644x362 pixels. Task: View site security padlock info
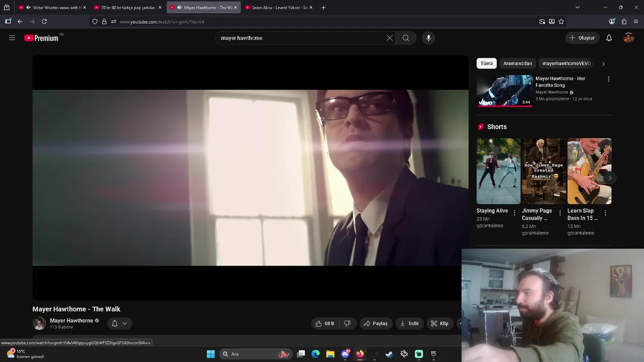pos(104,22)
